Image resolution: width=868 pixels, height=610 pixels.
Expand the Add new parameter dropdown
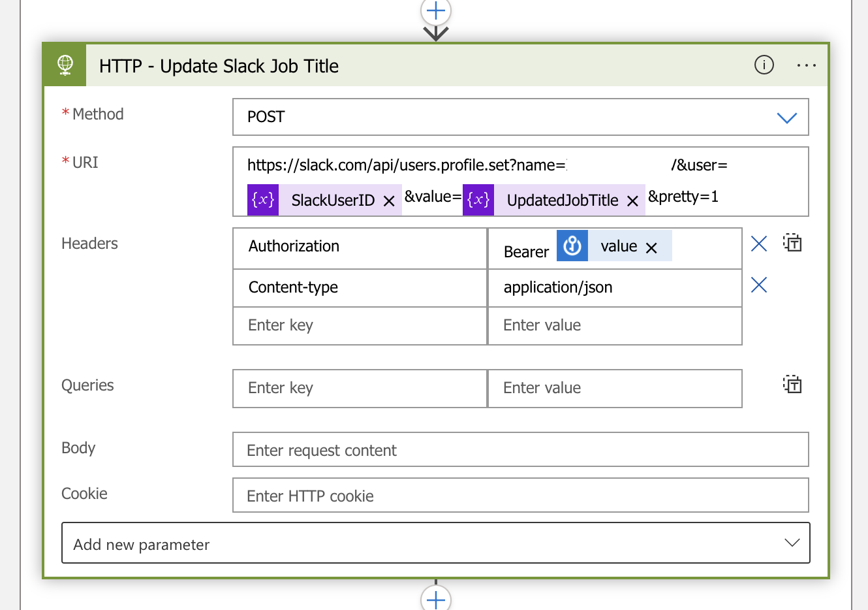pyautogui.click(x=435, y=543)
